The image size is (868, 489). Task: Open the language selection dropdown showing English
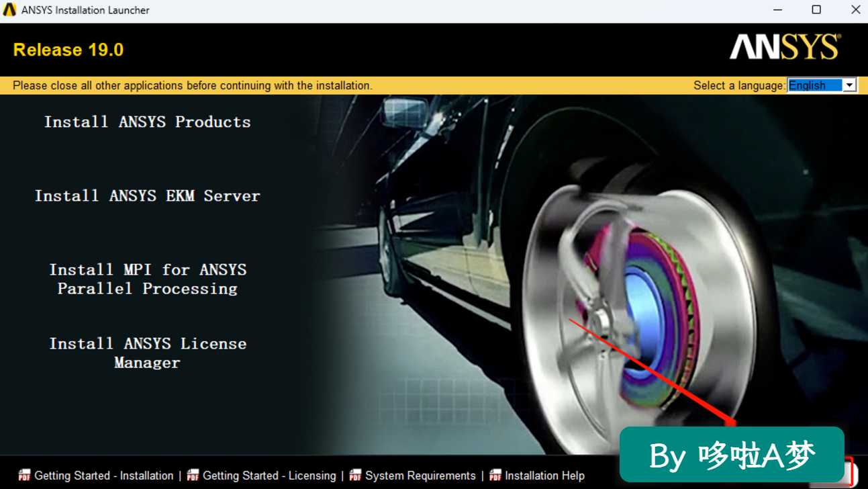[822, 85]
